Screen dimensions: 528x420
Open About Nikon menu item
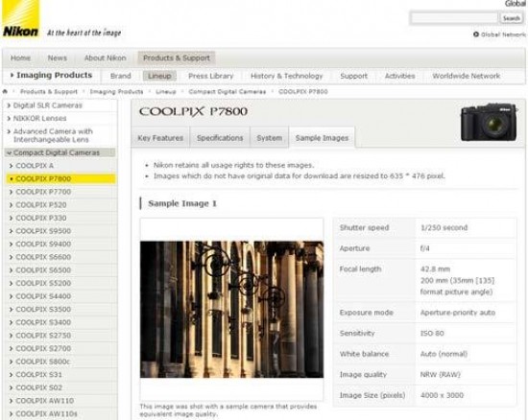click(105, 58)
